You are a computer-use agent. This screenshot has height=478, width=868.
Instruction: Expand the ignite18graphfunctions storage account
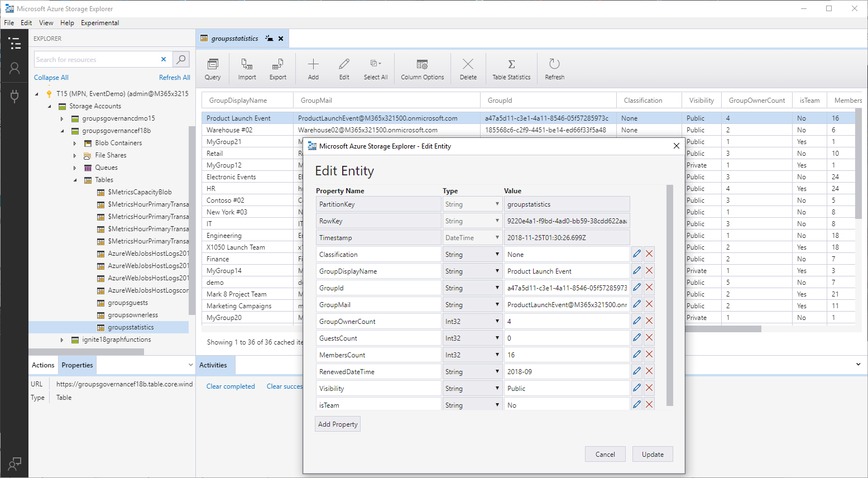click(62, 340)
